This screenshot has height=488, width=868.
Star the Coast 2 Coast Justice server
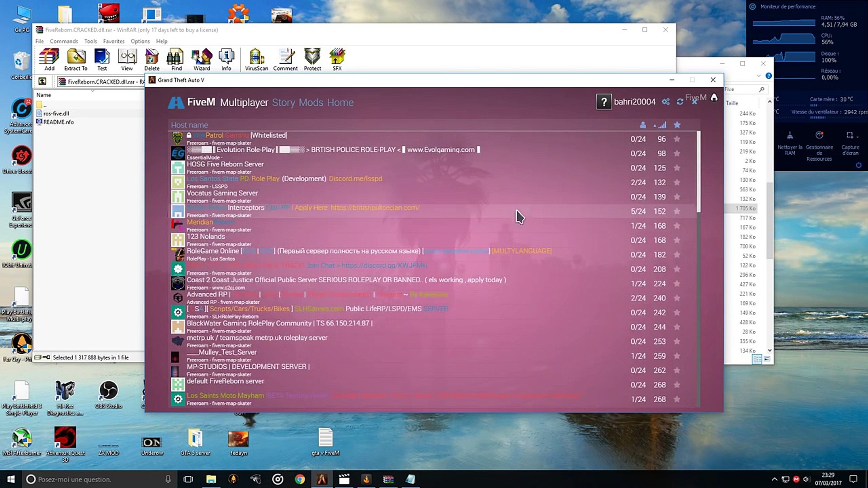677,283
